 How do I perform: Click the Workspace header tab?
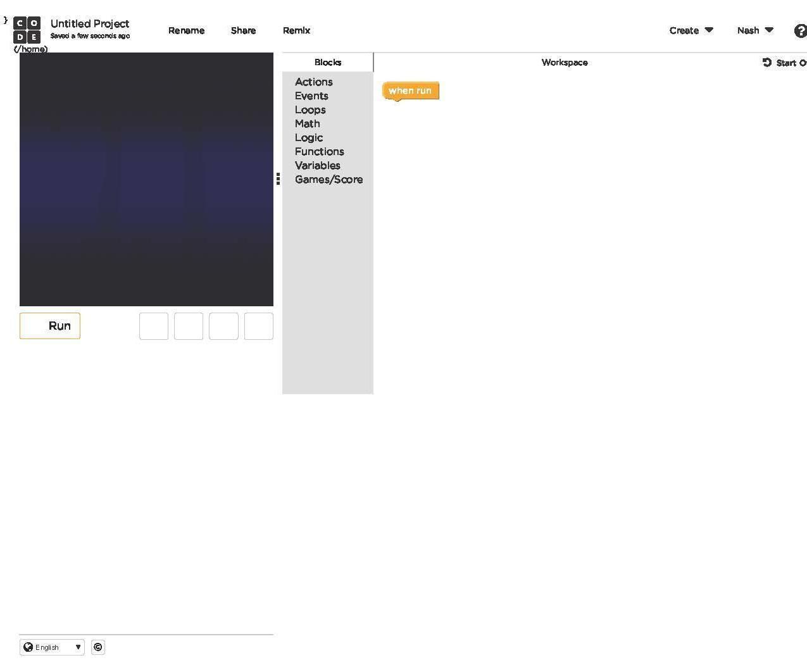pos(565,62)
